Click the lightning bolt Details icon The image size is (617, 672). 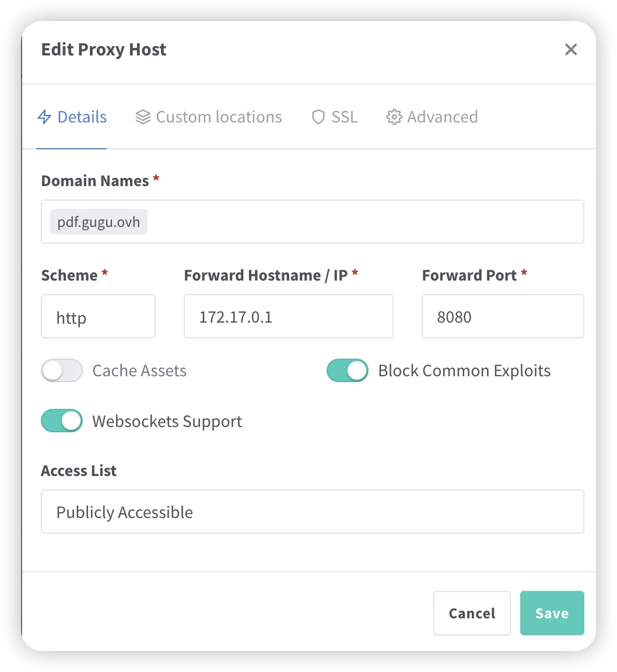[44, 117]
